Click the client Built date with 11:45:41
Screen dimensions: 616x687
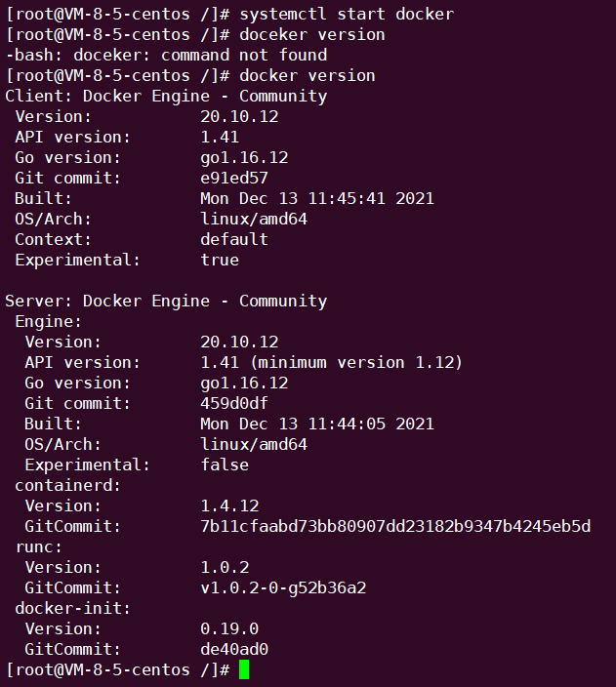(x=317, y=198)
